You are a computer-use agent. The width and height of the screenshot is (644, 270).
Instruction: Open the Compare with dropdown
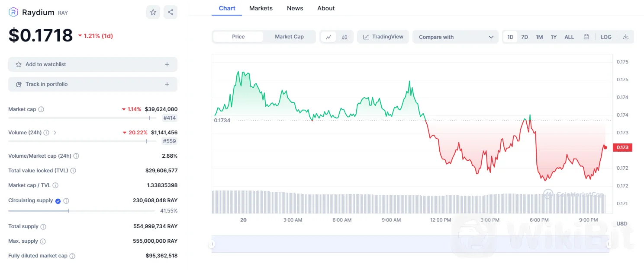click(x=456, y=37)
